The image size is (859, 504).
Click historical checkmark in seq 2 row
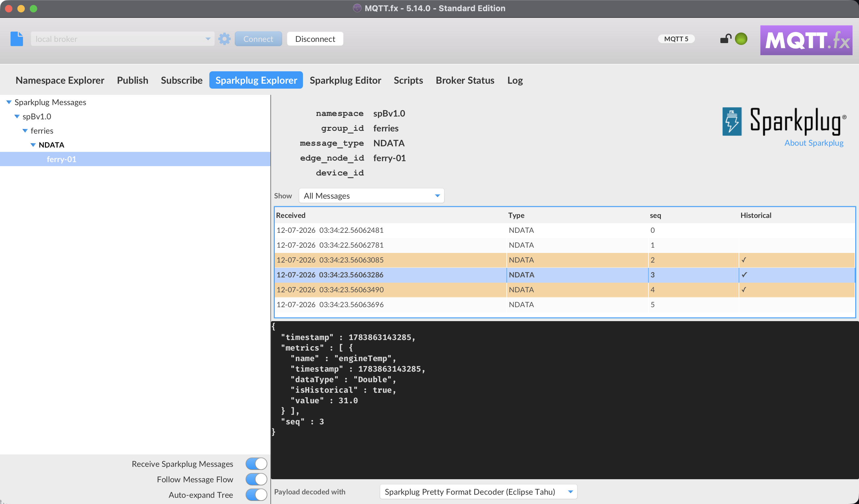(744, 260)
